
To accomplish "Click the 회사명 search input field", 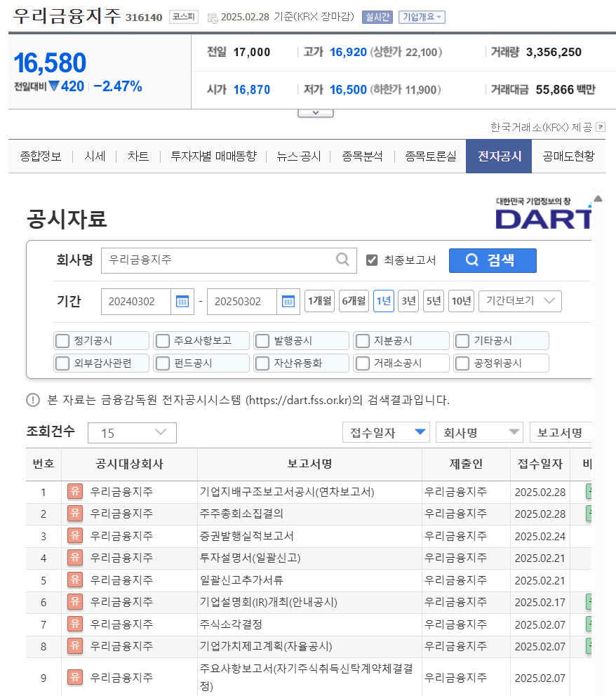I will coord(229,260).
